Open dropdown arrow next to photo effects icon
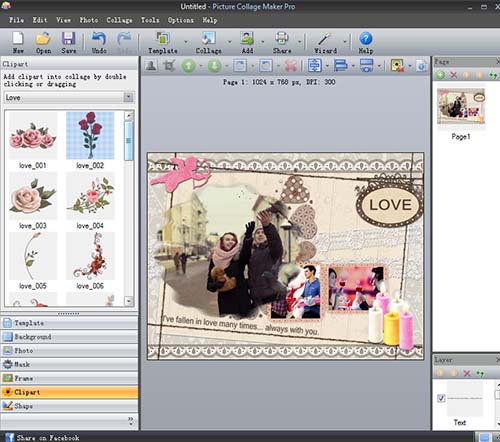Screen dimensions: 500x442 point(410,66)
